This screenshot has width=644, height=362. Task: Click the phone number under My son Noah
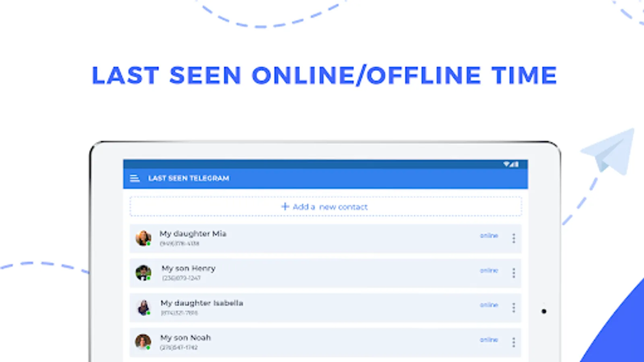(179, 348)
